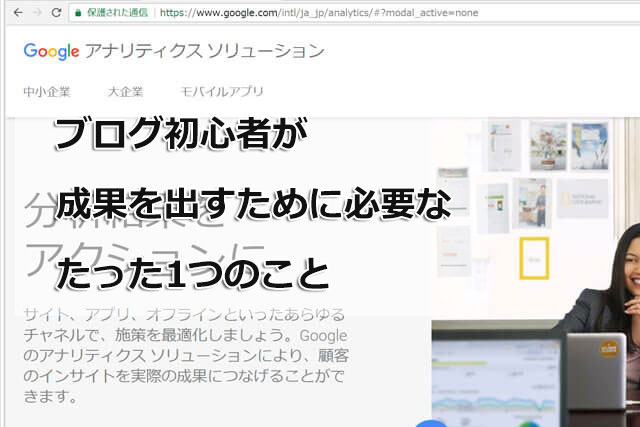Open the モバイルアプリ menu item
640x427 pixels.
[x=222, y=92]
